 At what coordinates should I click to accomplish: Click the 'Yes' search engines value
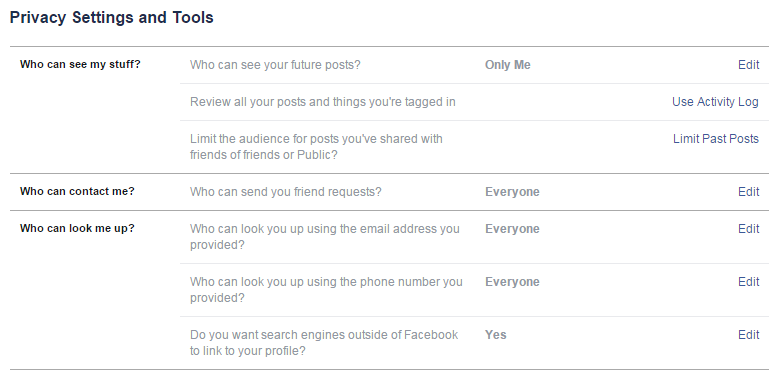[496, 335]
